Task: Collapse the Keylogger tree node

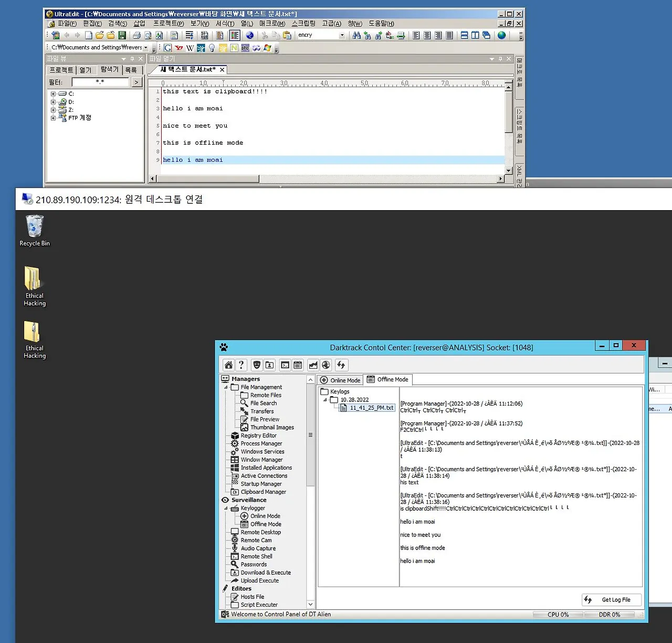Action: tap(226, 508)
